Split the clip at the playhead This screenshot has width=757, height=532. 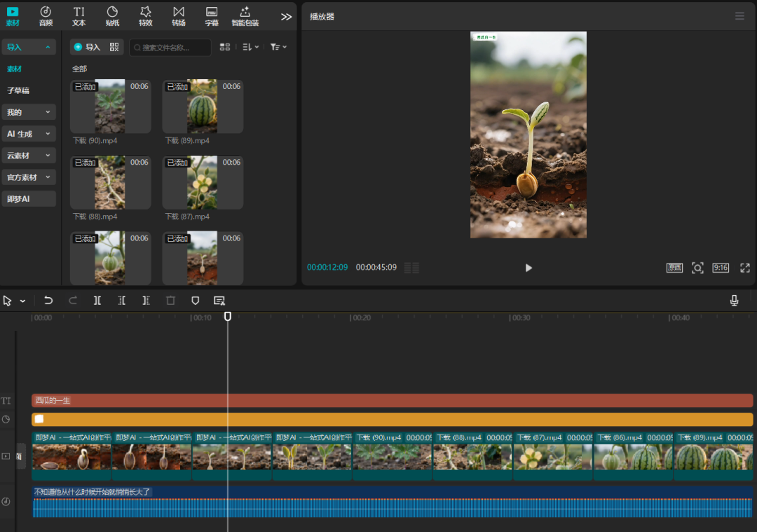[97, 300]
